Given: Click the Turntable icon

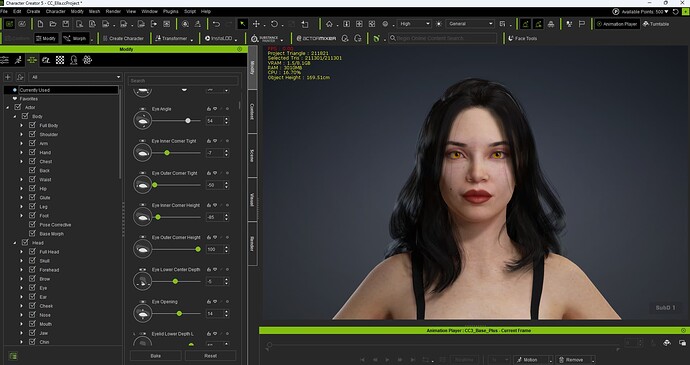Looking at the screenshot, I should coord(656,24).
